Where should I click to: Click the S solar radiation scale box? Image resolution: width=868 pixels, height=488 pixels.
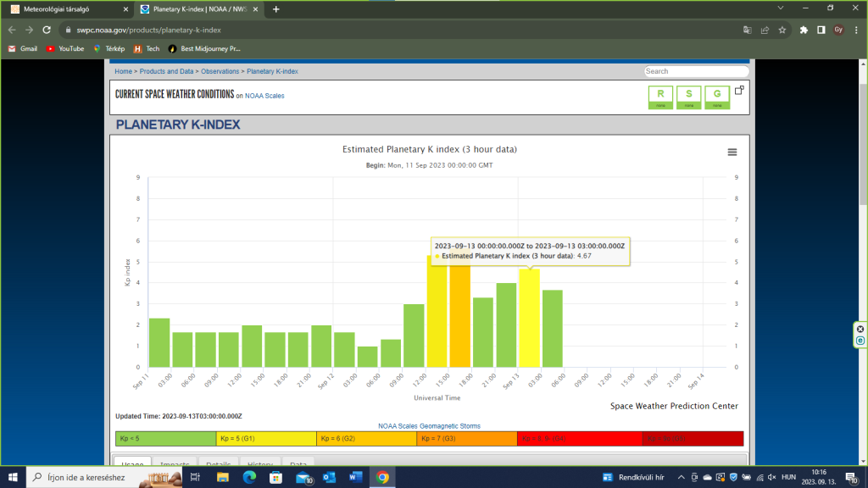(x=688, y=97)
